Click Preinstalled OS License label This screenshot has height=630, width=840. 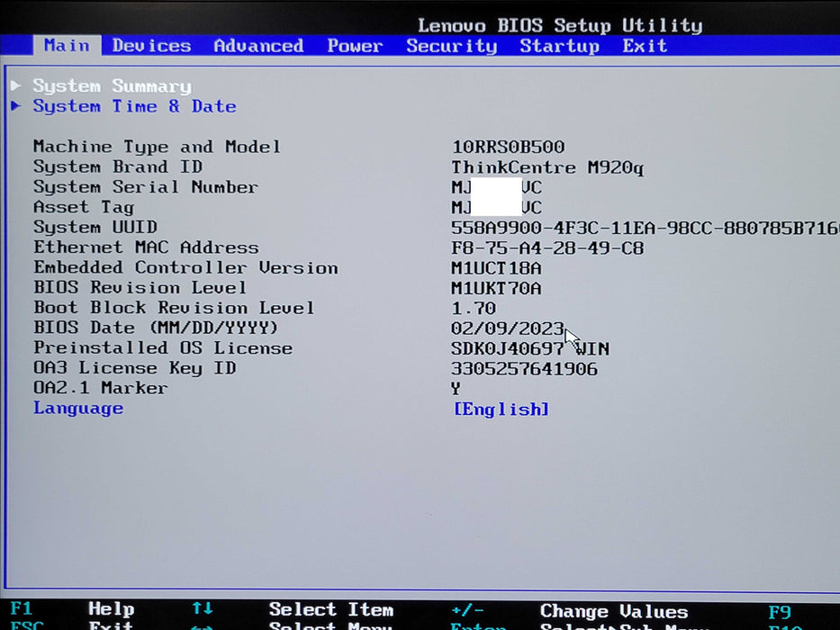tap(163, 347)
